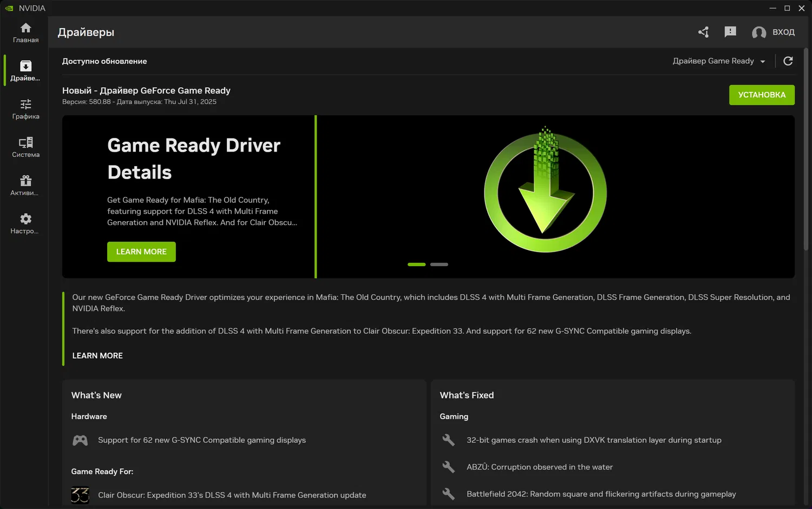Viewport: 812px width, 509px height.
Task: Open the Главная home section
Action: coord(25,32)
